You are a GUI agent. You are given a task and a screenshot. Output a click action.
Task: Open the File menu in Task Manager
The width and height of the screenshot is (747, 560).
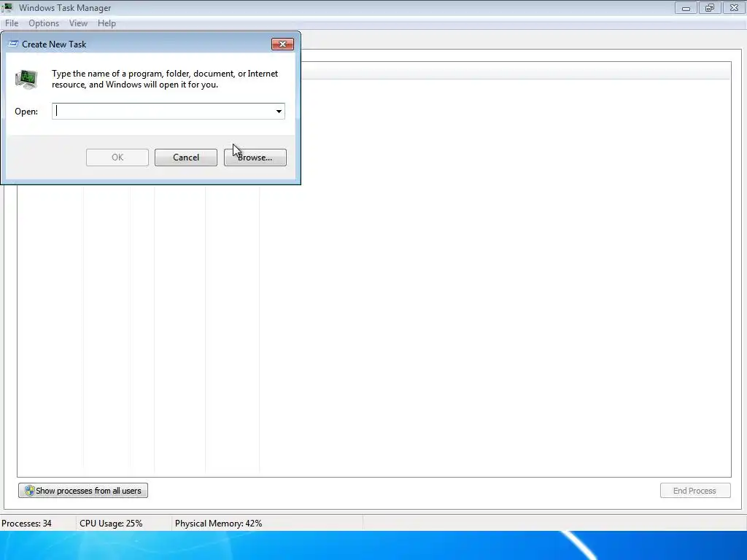tap(12, 23)
